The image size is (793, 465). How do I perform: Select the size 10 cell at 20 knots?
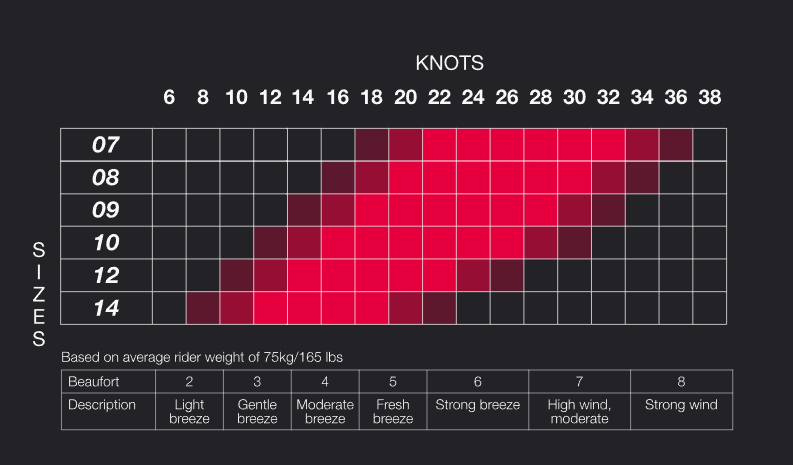[405, 244]
